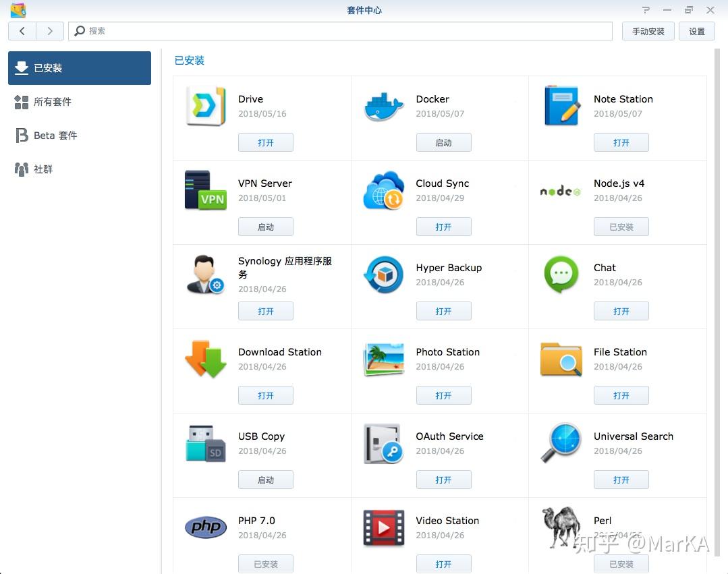Click the File Station folder icon
The width and height of the screenshot is (728, 574).
(561, 359)
